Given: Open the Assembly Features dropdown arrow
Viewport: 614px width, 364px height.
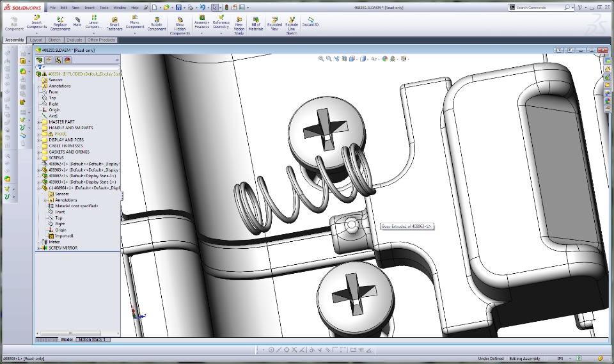Looking at the screenshot, I should 201,33.
